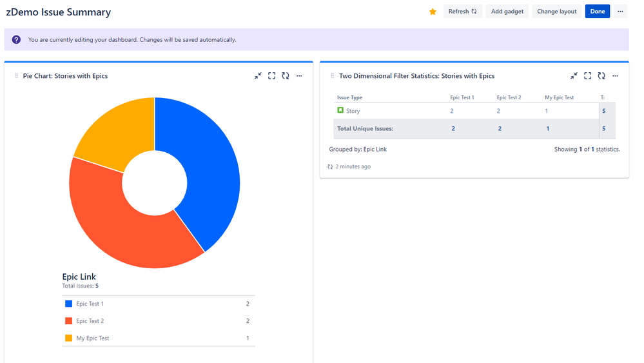644x363 pixels.
Task: Open Two Dimensional gadget more options menu
Action: (615, 76)
